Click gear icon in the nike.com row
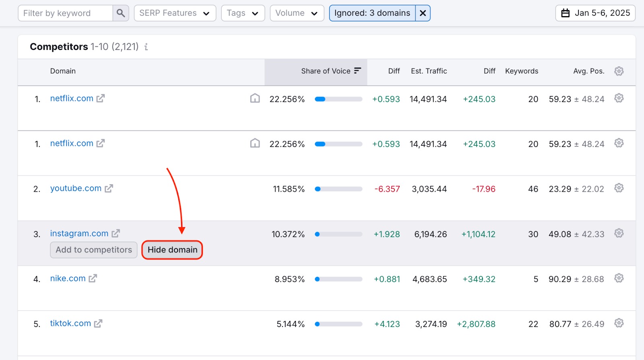Image resolution: width=644 pixels, height=360 pixels. click(x=619, y=278)
